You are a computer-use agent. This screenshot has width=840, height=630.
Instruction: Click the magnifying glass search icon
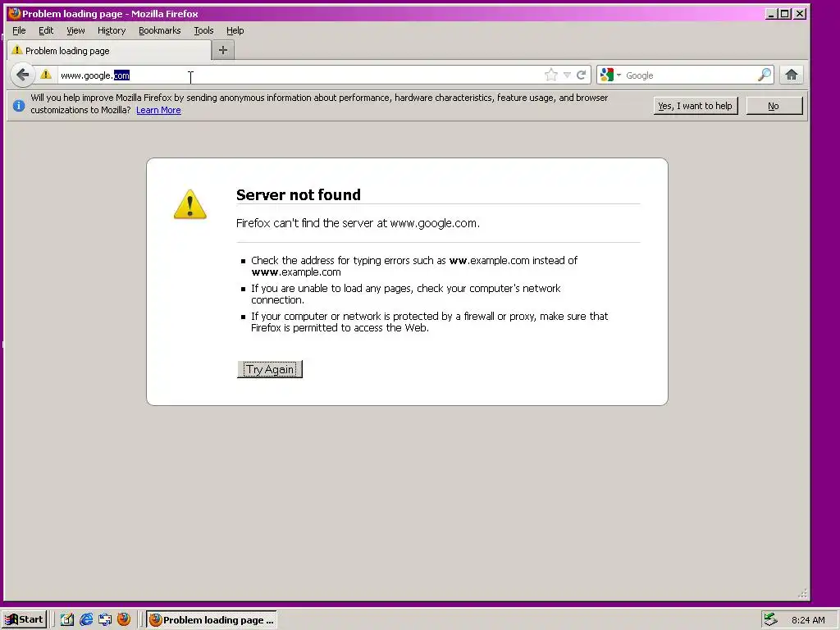pos(765,75)
